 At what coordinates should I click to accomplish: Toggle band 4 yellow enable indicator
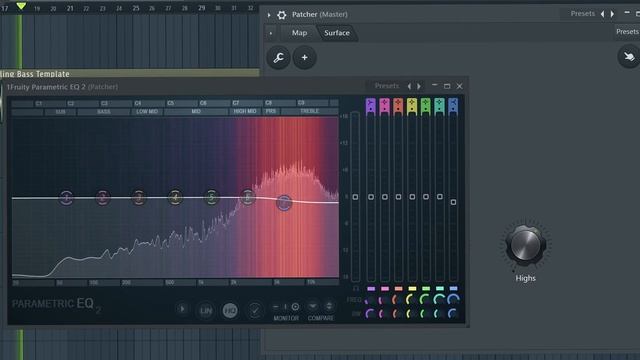[412, 289]
